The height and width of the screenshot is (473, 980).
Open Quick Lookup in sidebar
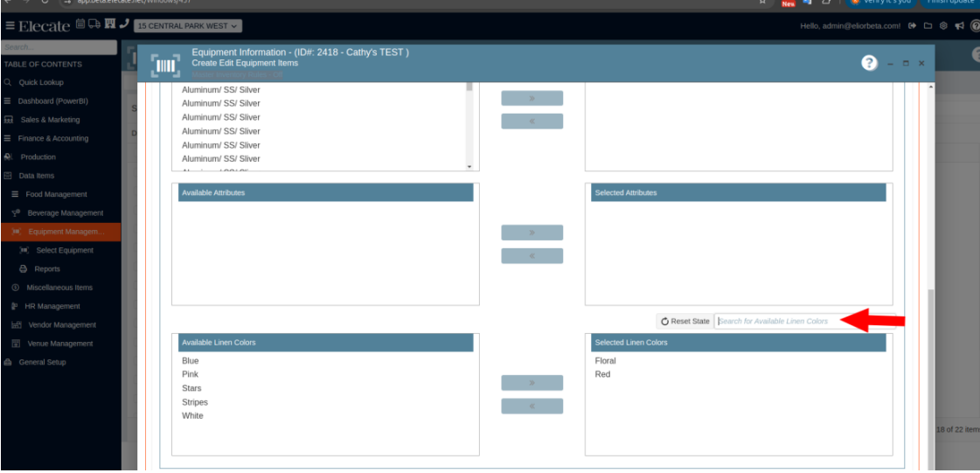(40, 82)
